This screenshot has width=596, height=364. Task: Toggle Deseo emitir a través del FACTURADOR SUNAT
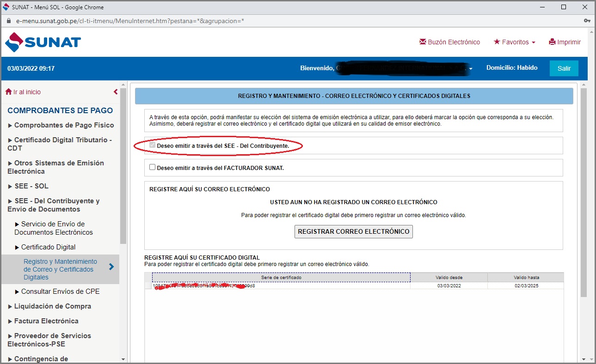coord(152,167)
